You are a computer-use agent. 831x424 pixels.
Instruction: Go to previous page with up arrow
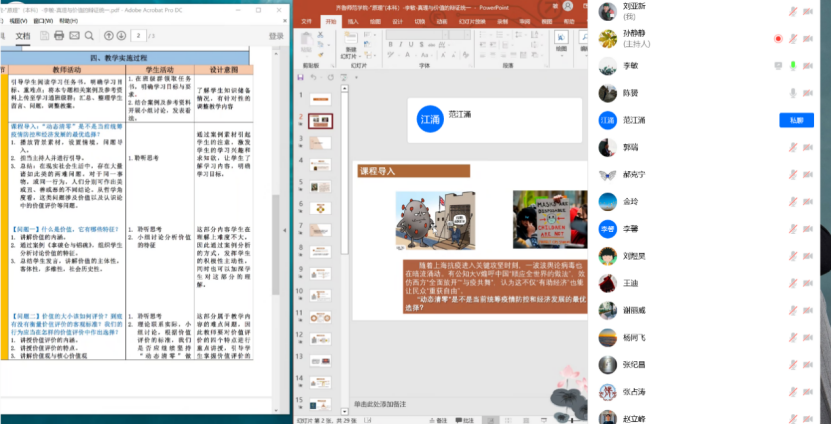coord(109,36)
